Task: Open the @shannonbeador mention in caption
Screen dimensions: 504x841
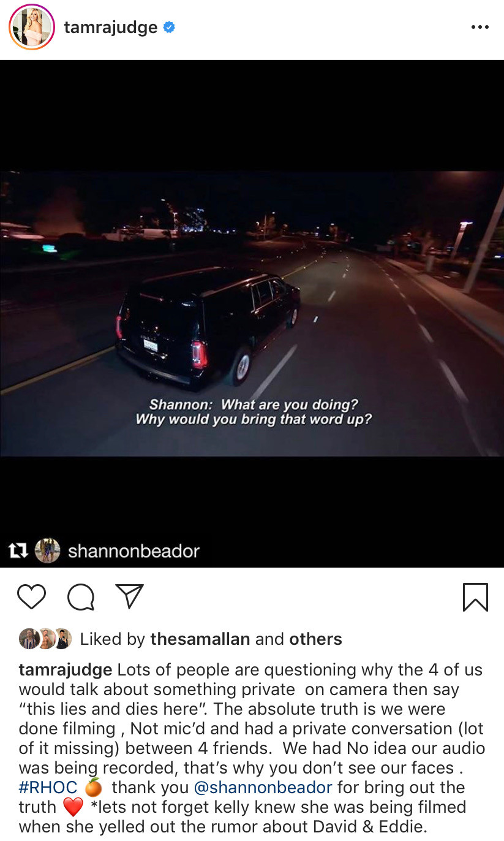Action: click(x=263, y=787)
